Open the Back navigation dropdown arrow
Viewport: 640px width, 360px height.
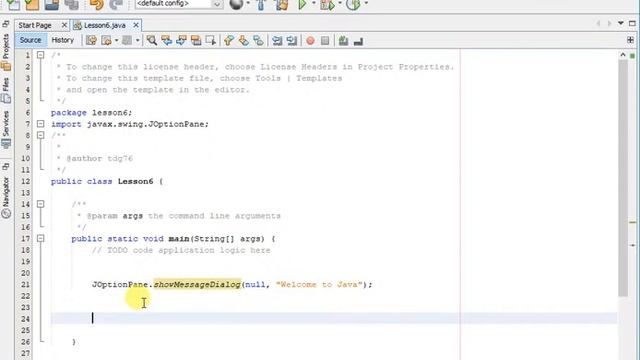click(x=116, y=40)
